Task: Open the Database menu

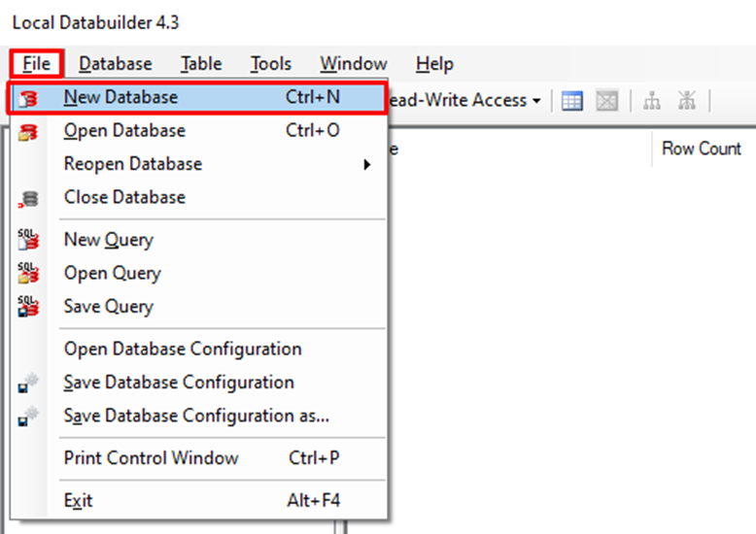Action: [116, 64]
